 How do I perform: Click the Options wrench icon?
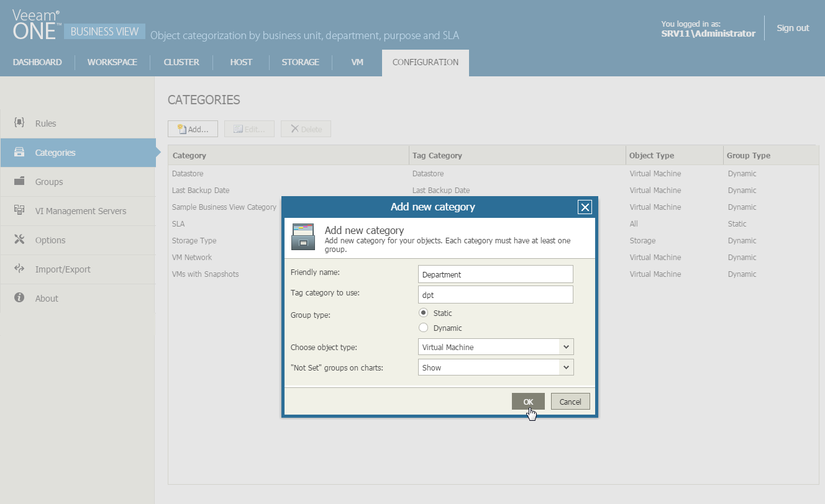click(x=19, y=240)
